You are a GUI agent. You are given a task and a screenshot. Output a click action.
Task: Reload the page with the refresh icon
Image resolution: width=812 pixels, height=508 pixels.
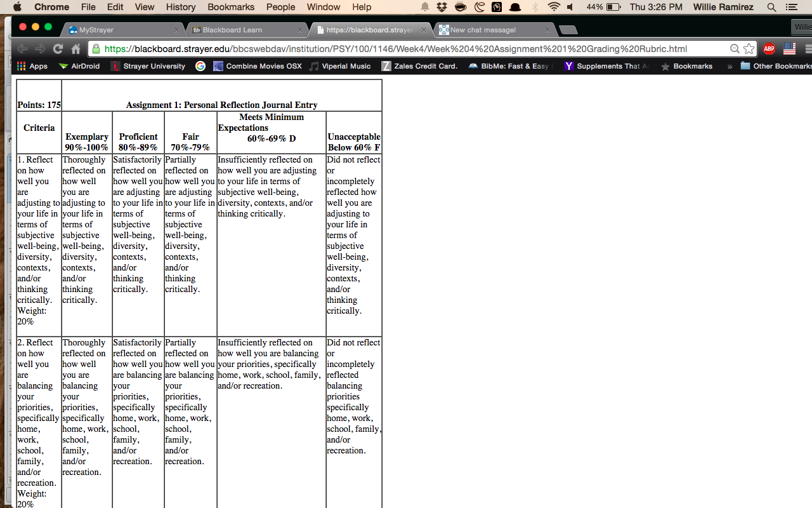coord(58,49)
